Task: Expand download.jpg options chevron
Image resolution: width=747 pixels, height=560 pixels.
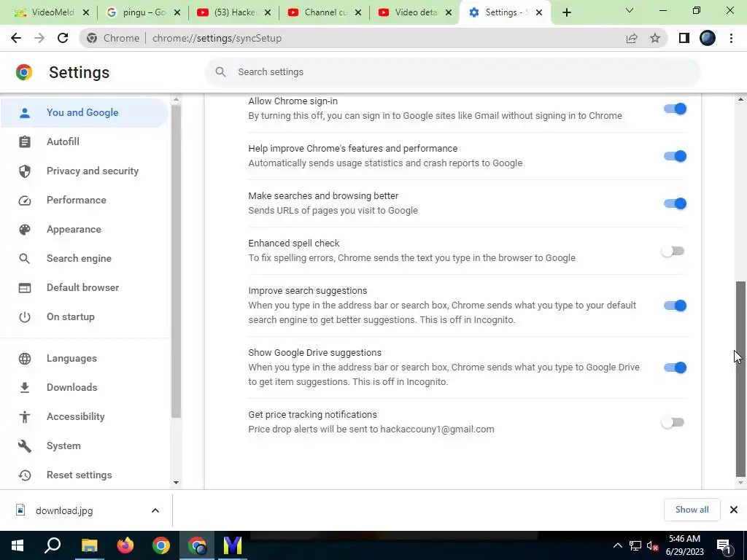Action: pyautogui.click(x=155, y=510)
